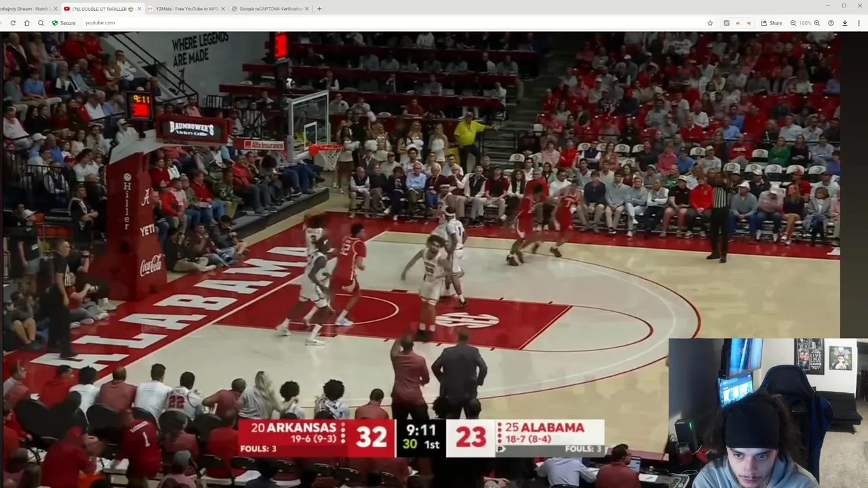Screen dimensions: 868x488
Task: Click the webcam overlay of the streamer
Action: click(768, 413)
